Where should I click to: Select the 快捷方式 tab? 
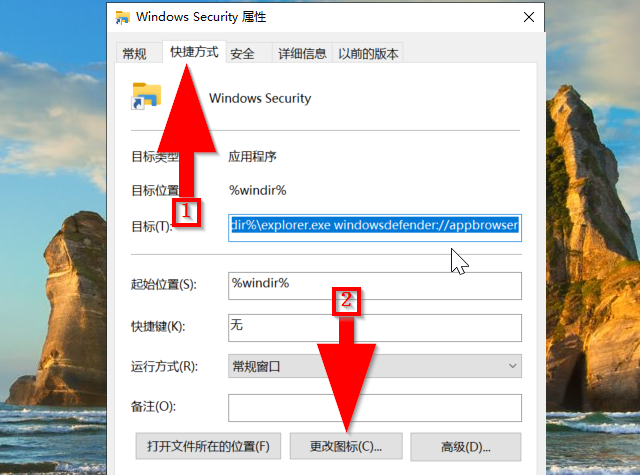pos(194,52)
